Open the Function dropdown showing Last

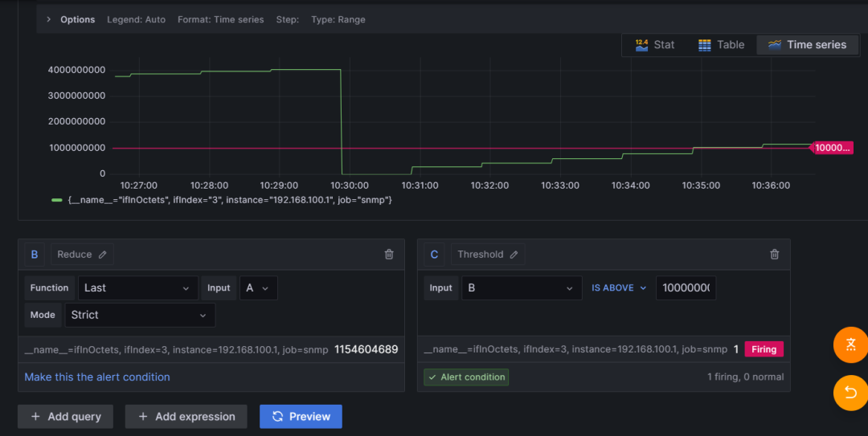(138, 287)
